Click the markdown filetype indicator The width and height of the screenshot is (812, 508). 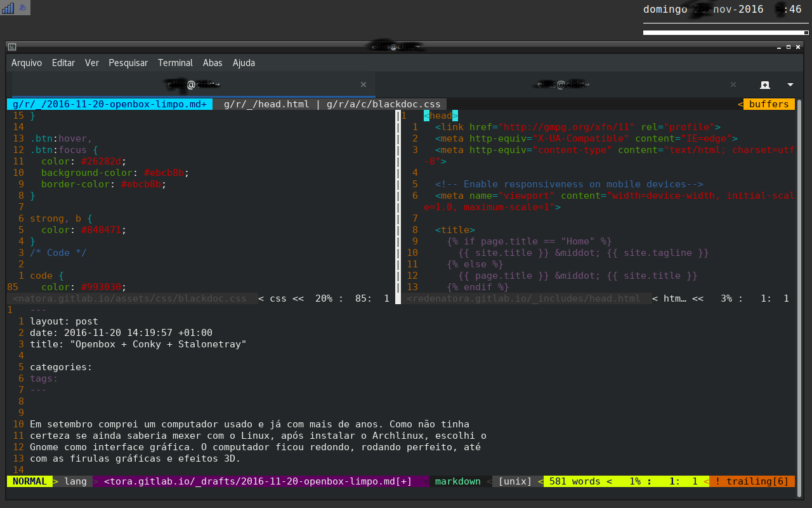[458, 481]
